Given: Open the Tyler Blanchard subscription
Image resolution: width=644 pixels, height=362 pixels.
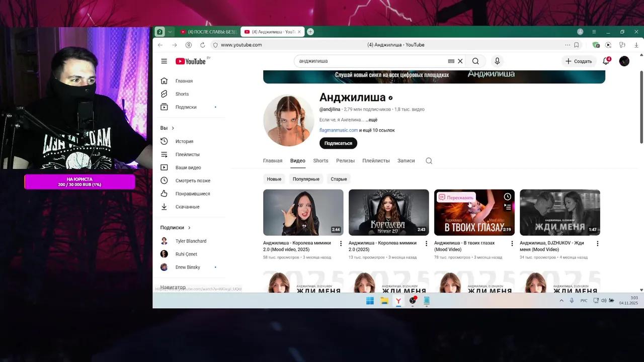Looking at the screenshot, I should click(x=191, y=241).
